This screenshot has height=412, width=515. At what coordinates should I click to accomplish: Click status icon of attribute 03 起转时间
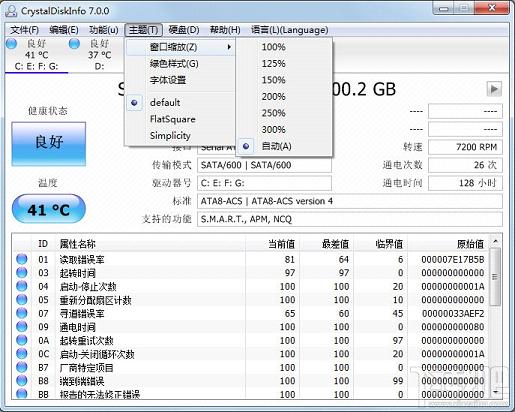(22, 273)
